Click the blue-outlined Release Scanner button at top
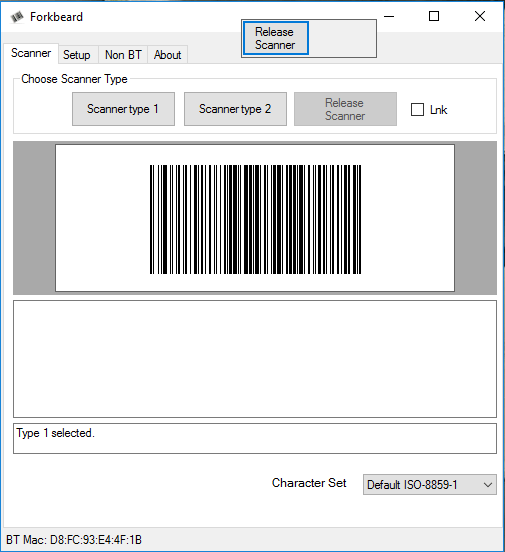Screen dimensions: 505x552 coord(275,38)
